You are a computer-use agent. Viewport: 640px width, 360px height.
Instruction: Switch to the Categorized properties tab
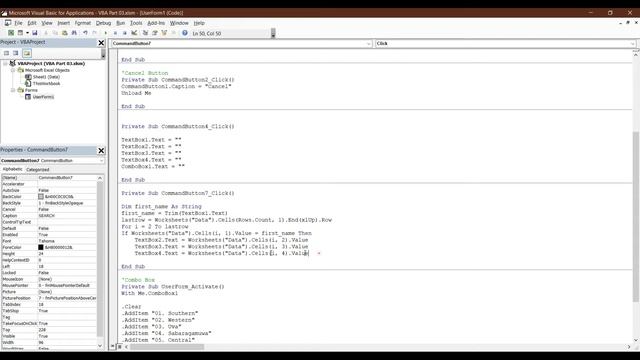38,169
